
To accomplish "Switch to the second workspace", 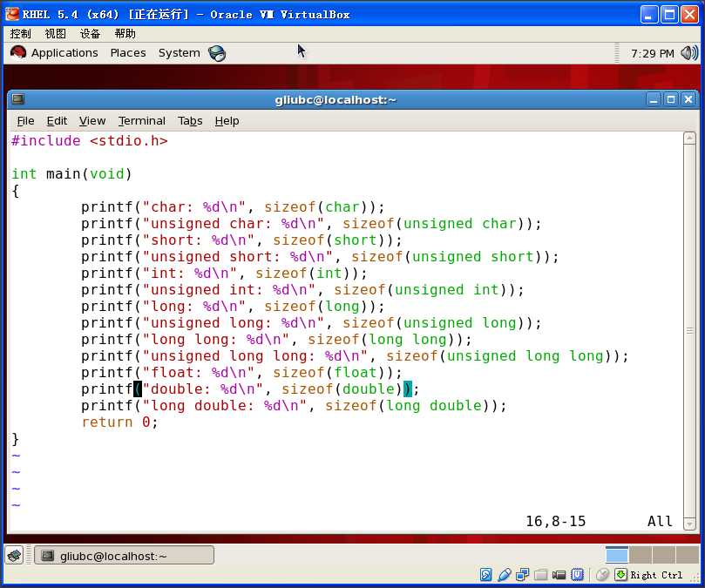I will (x=641, y=555).
